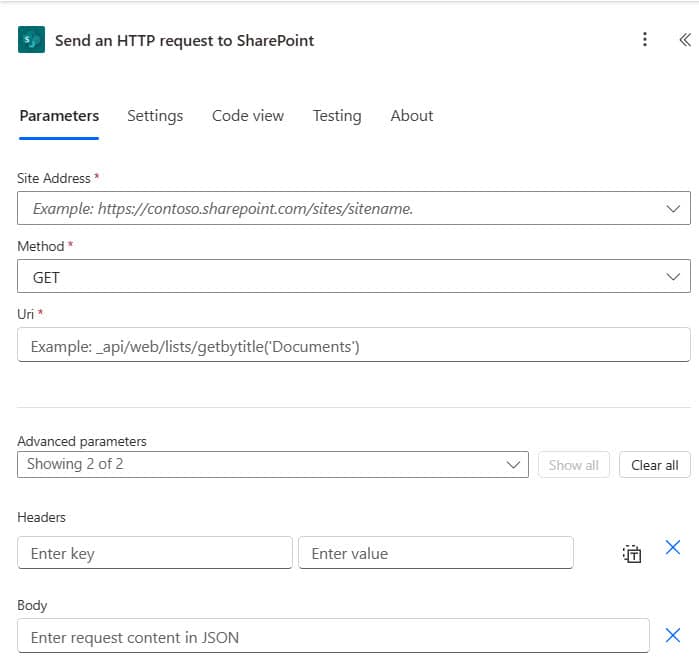Viewport: 699px width, 672px height.
Task: Focus the Uri input field
Action: coord(354,345)
